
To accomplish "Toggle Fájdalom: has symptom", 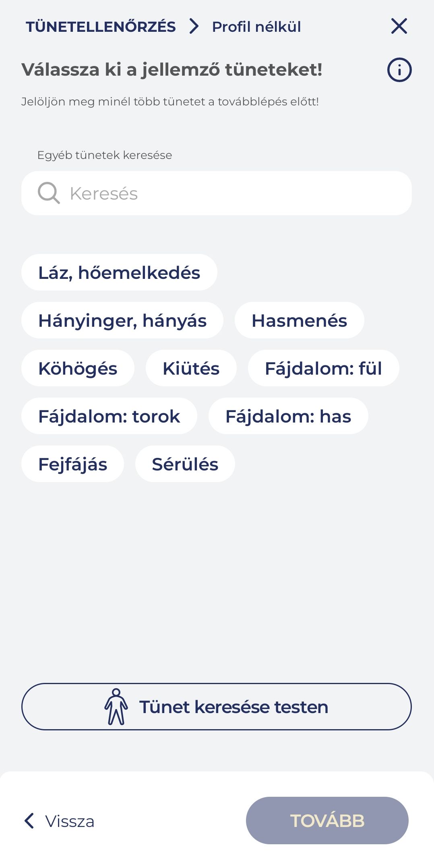I will tap(288, 416).
